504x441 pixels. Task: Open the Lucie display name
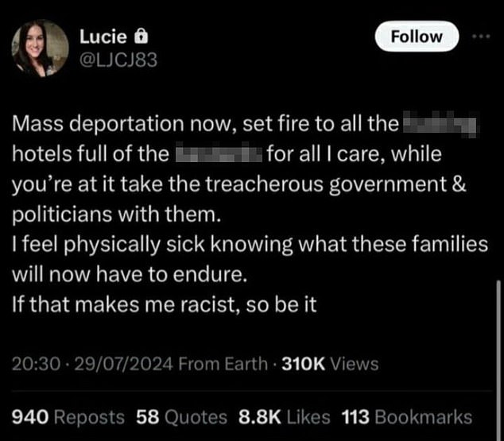pos(103,37)
